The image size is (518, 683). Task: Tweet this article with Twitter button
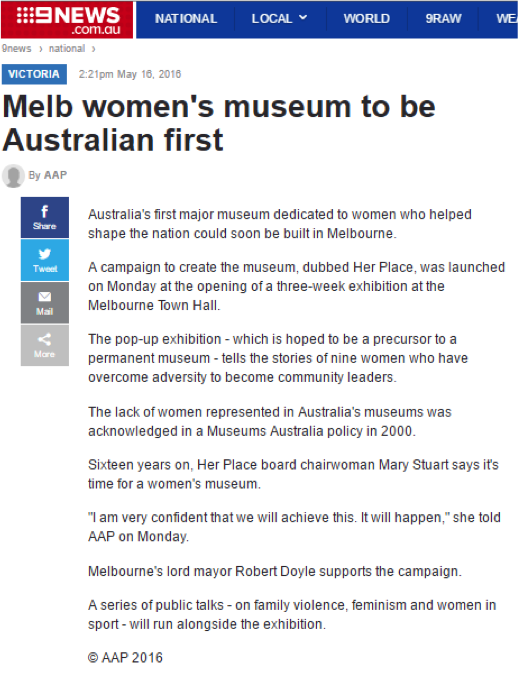(45, 260)
